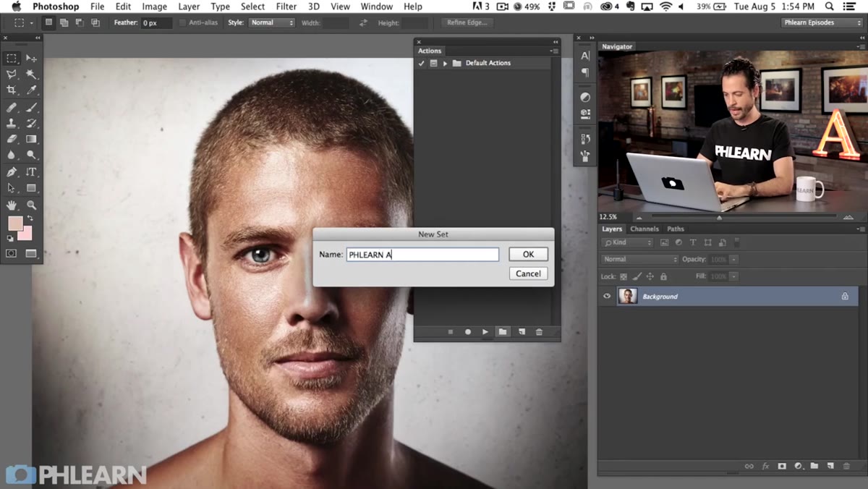Click Begin Recording button in Actions panel

tap(468, 332)
